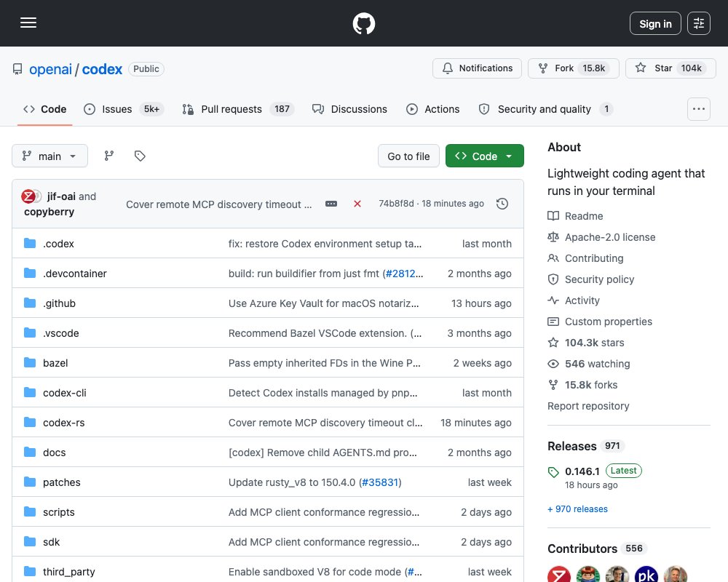
Task: Click Report repository link
Action: pos(588,406)
